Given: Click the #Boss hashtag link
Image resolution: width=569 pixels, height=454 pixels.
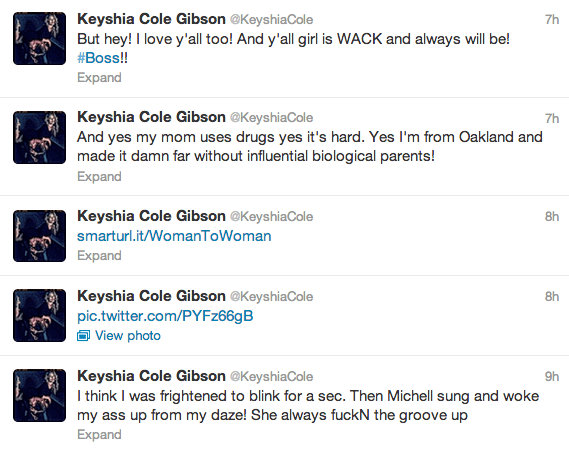Looking at the screenshot, I should (x=98, y=58).
